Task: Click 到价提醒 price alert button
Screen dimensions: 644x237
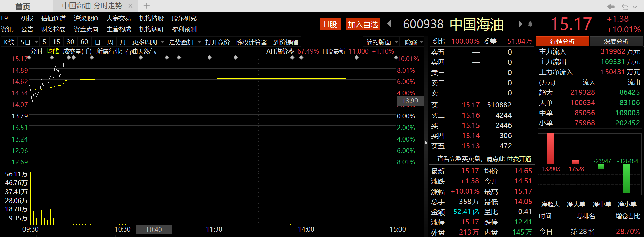Action: tap(286, 42)
